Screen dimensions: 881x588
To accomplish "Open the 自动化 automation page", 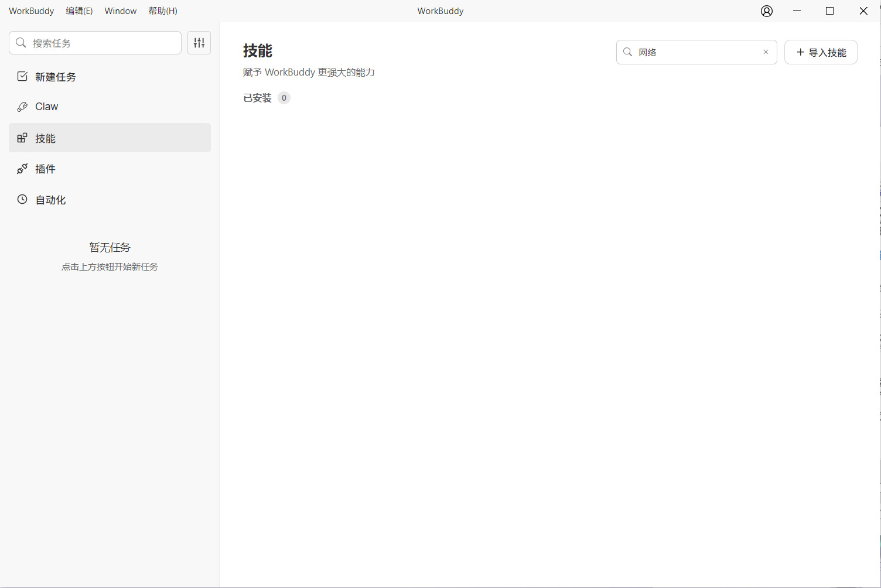I will coord(50,200).
